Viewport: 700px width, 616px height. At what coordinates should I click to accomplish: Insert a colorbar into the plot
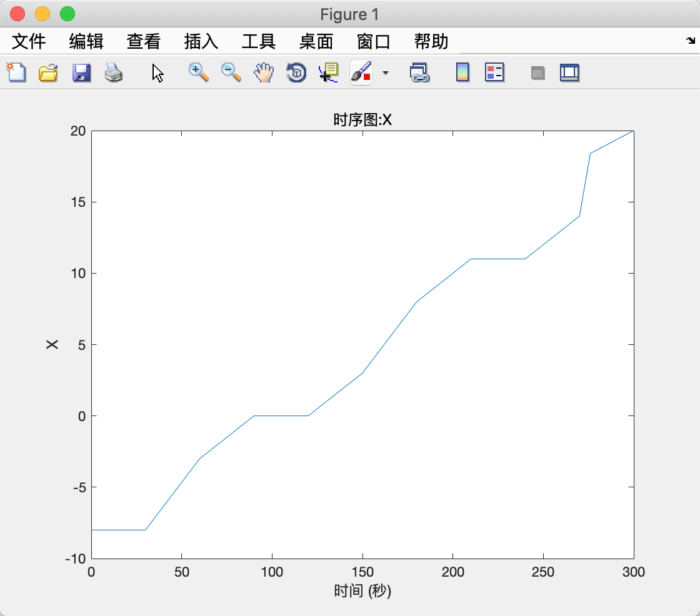tap(462, 72)
